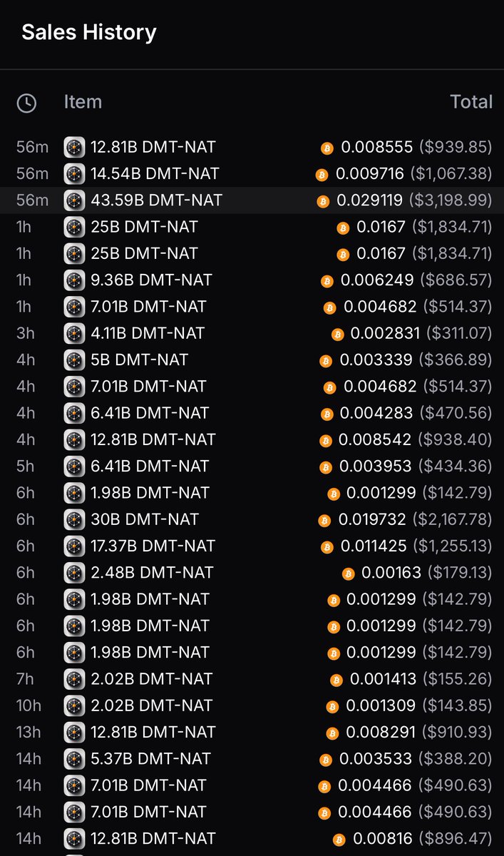504x856 pixels.
Task: Click the ($1,067.38) dollar value
Action: pyautogui.click(x=451, y=174)
